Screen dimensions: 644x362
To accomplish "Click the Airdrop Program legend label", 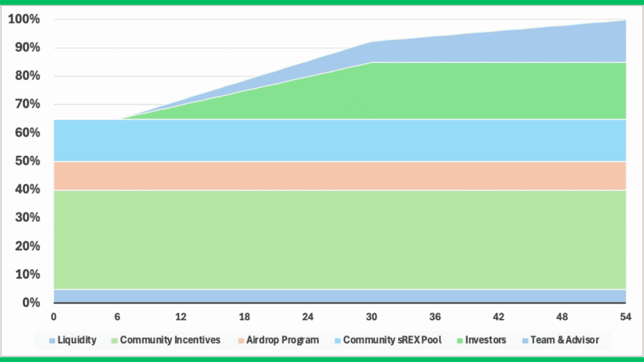I will click(x=283, y=341).
